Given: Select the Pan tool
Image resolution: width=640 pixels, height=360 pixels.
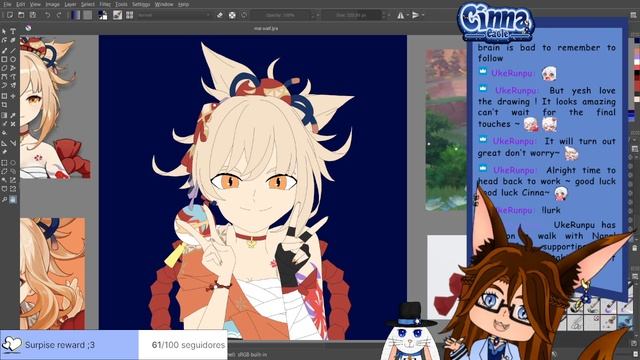Looking at the screenshot, I should (x=13, y=199).
